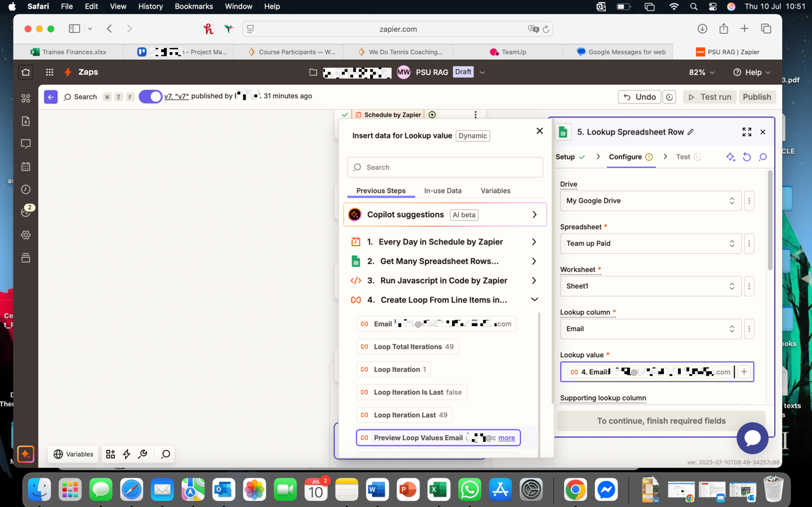Open Copilot icon at sidebar bottom
812x507 pixels.
[x=25, y=454]
